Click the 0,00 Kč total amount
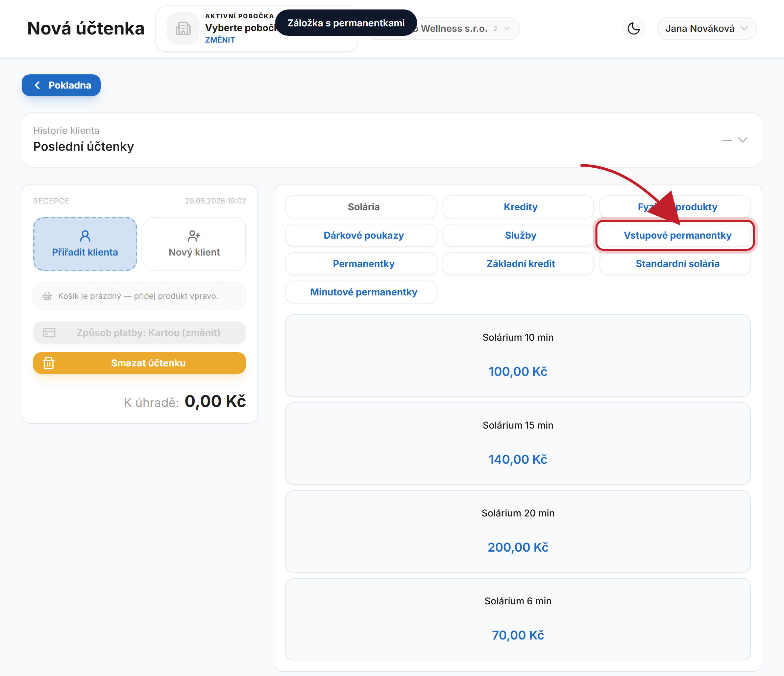 click(x=215, y=401)
